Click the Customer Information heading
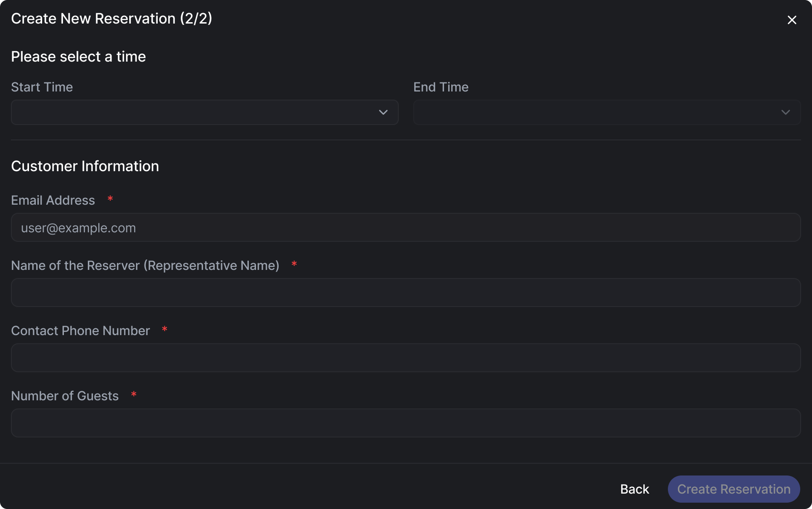Image resolution: width=812 pixels, height=509 pixels. (85, 166)
